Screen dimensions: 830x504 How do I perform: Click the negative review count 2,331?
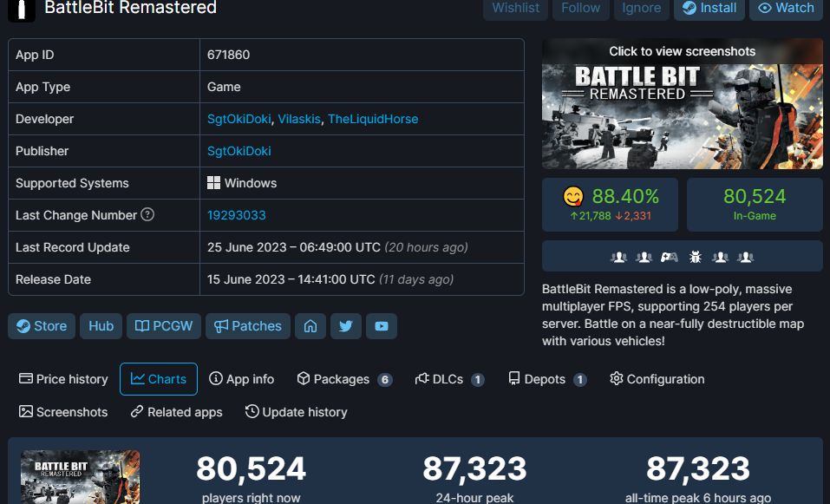coord(633,216)
